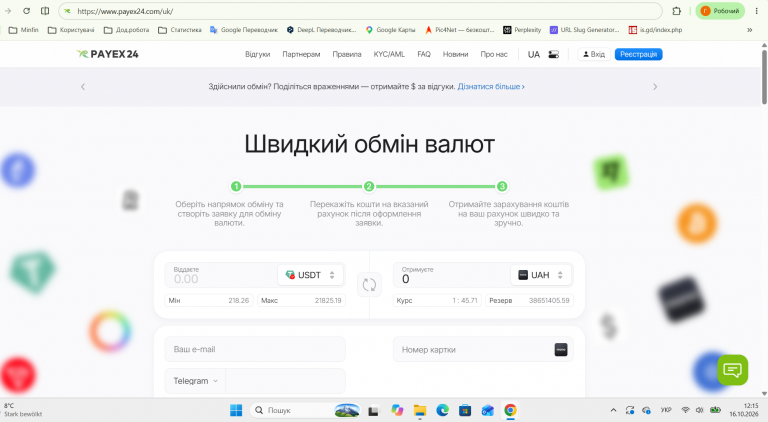Image resolution: width=768 pixels, height=422 pixels.
Task: Open the is.gd/index.php bookmark
Action: point(655,30)
